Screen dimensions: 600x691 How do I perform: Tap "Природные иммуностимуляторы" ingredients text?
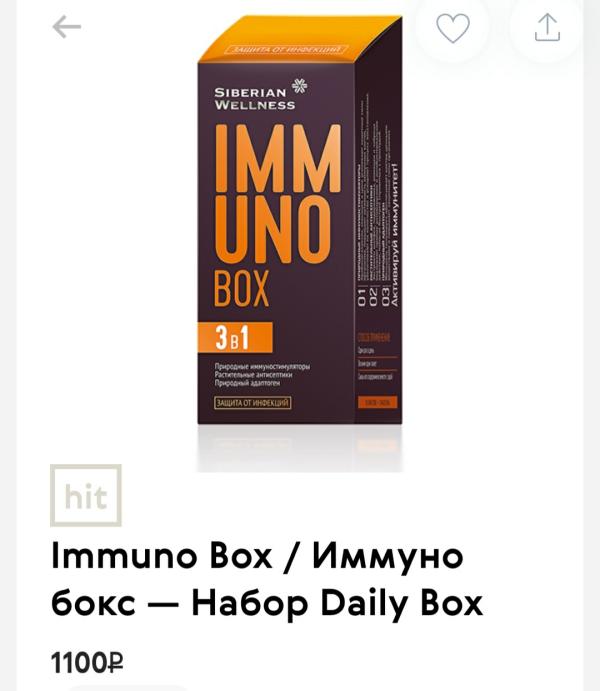(x=263, y=367)
